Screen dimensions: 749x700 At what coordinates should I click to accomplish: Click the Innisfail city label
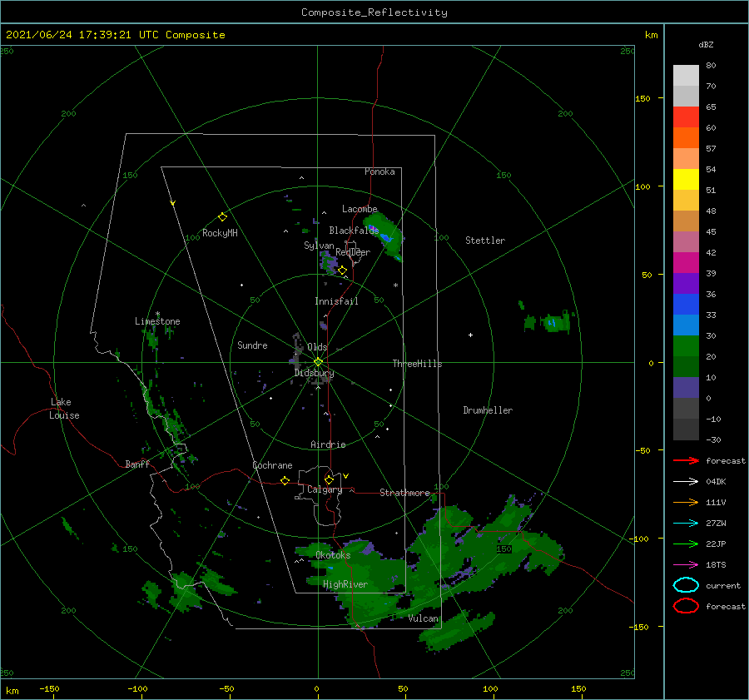pos(336,301)
